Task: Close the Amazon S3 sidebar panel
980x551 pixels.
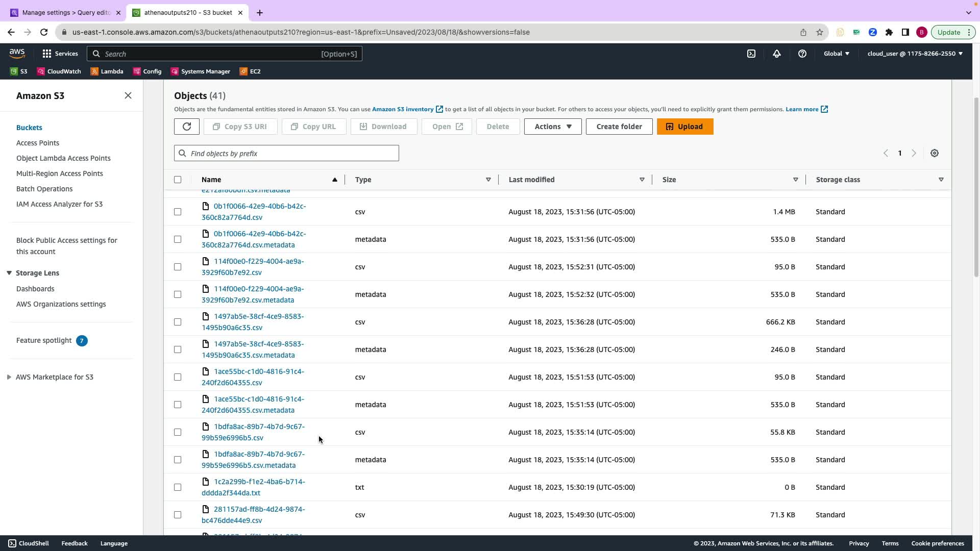Action: click(128, 95)
